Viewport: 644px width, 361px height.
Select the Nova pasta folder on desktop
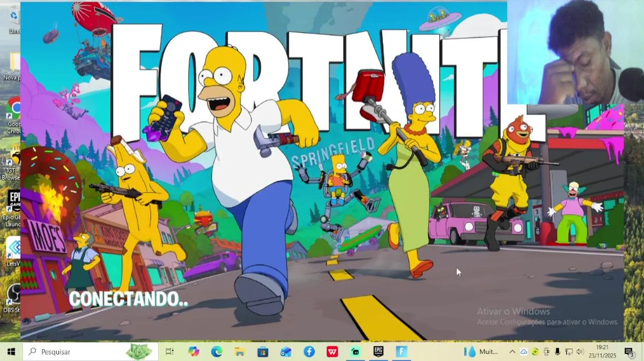[12, 66]
